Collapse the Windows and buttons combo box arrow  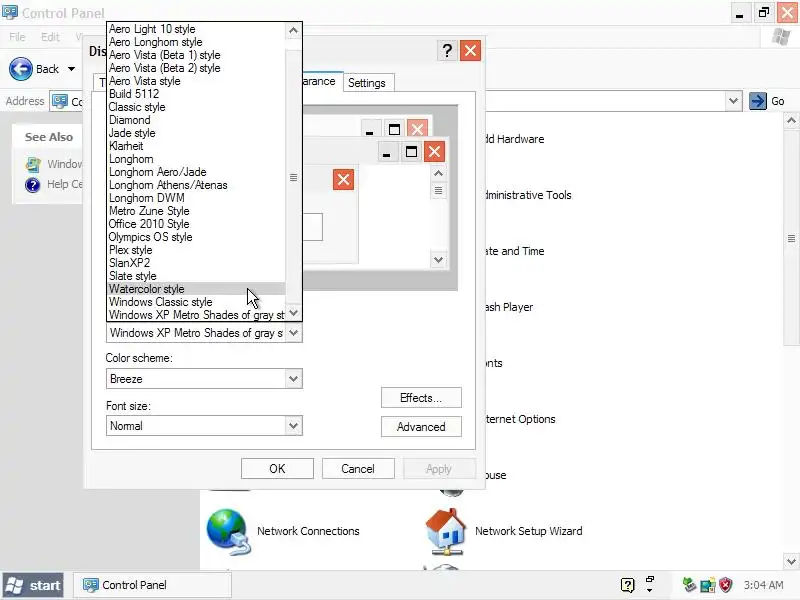click(293, 333)
